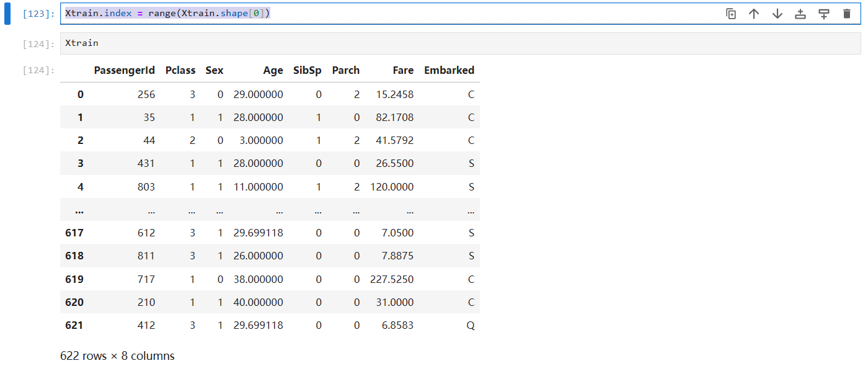Click the Fare column header

(403, 70)
